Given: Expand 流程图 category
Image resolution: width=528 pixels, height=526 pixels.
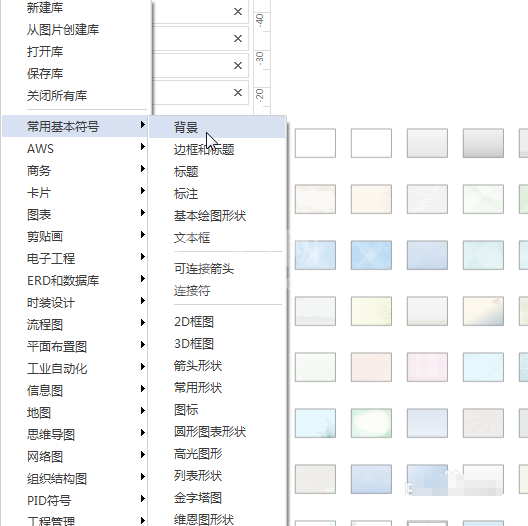Looking at the screenshot, I should pos(75,324).
